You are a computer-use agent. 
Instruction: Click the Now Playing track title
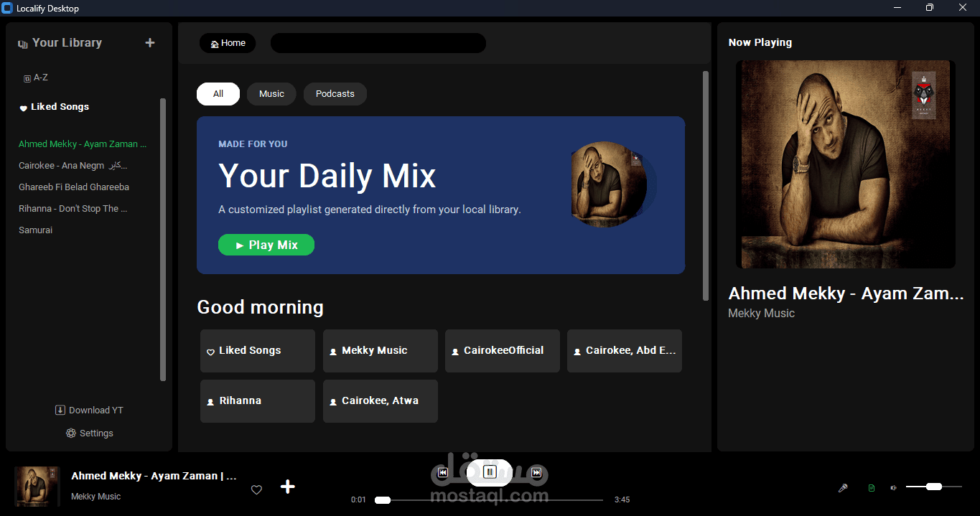tap(846, 294)
